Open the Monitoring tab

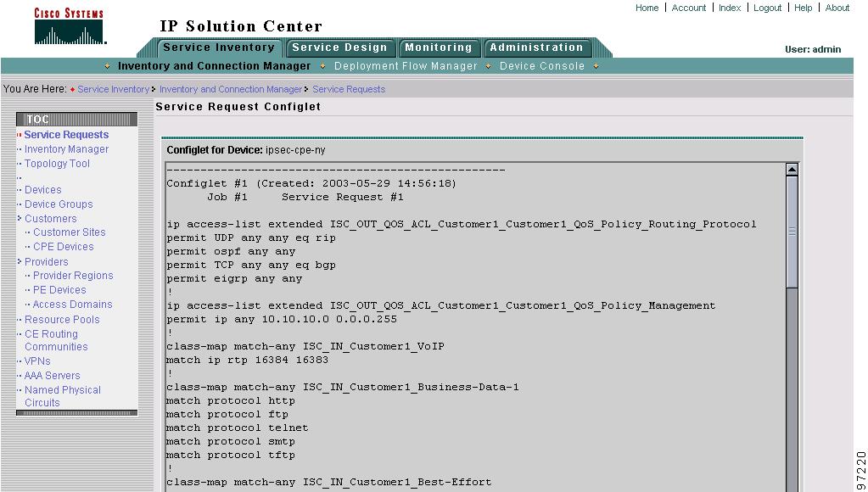pos(439,48)
